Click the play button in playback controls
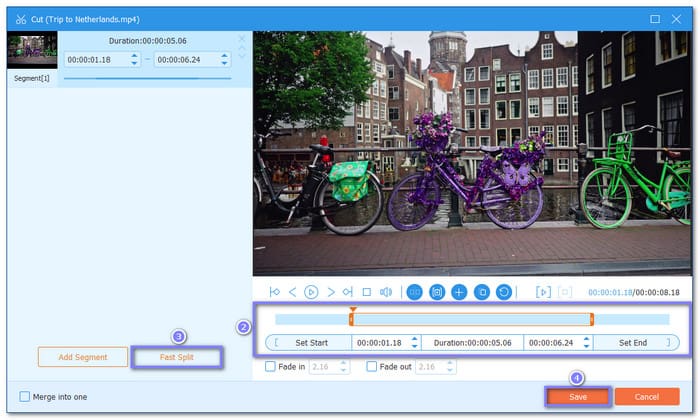The width and height of the screenshot is (700, 420). point(311,292)
